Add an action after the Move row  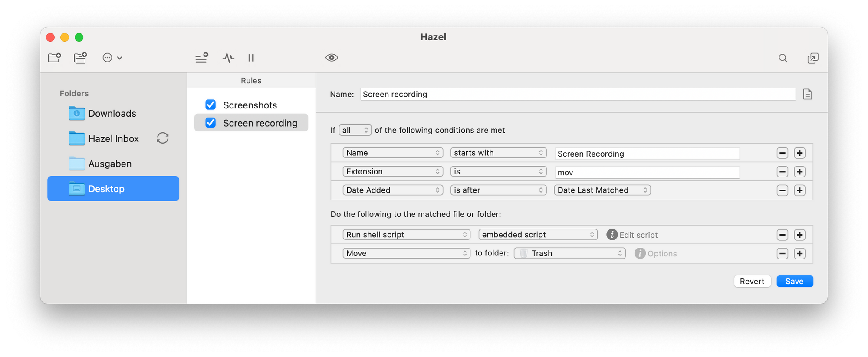click(x=799, y=254)
